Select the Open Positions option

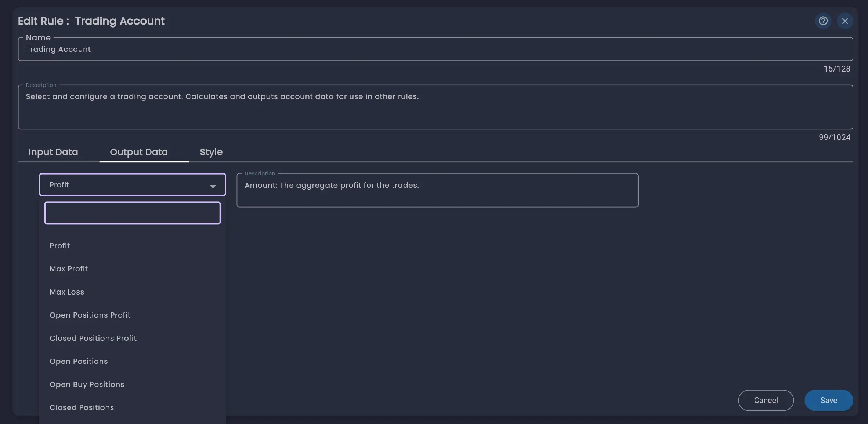tap(79, 361)
